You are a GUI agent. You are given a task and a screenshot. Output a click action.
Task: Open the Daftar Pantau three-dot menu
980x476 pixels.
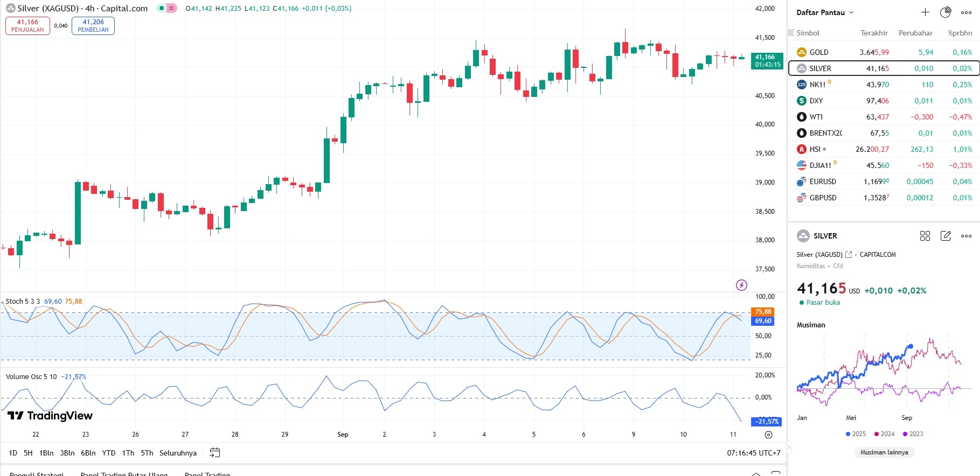967,12
